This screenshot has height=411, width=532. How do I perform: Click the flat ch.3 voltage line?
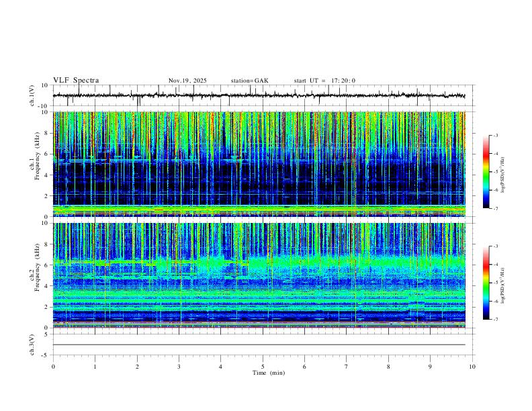(259, 345)
